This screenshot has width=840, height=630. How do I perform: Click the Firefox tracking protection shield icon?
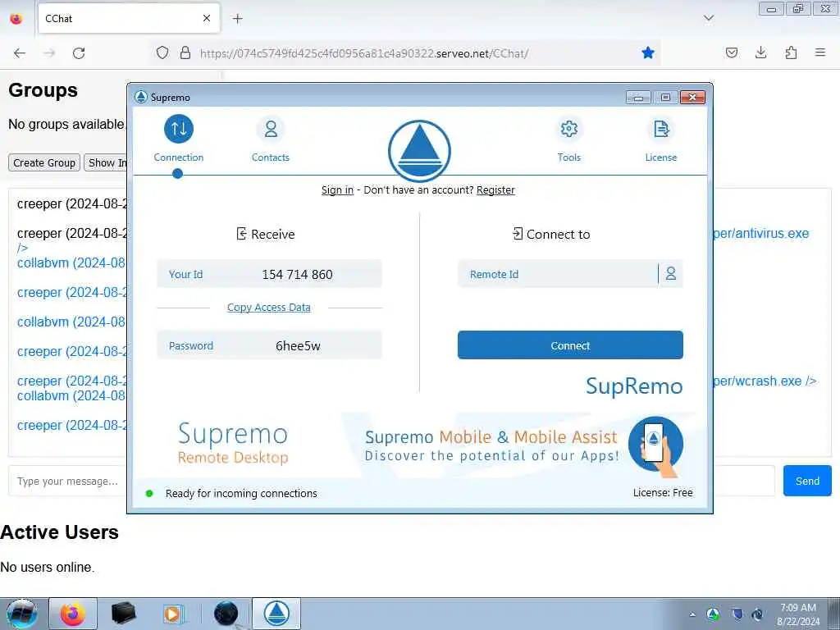[162, 53]
